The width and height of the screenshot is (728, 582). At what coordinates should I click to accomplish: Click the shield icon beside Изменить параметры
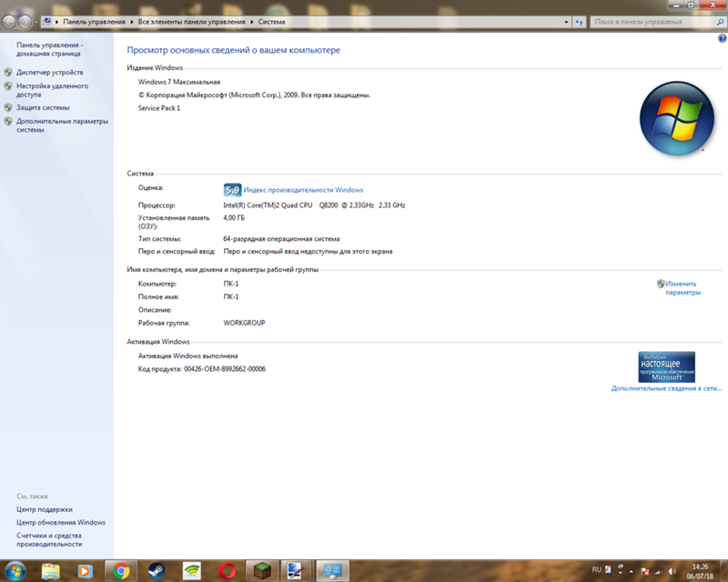point(661,284)
